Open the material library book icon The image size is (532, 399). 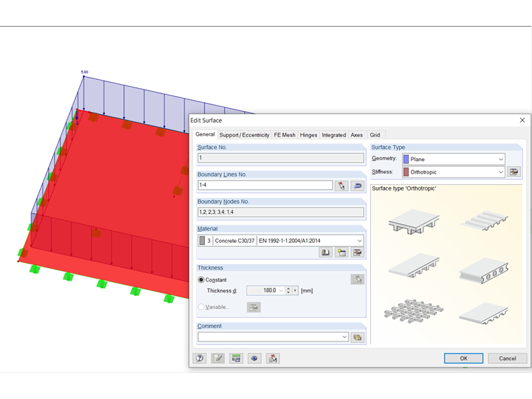pyautogui.click(x=325, y=253)
